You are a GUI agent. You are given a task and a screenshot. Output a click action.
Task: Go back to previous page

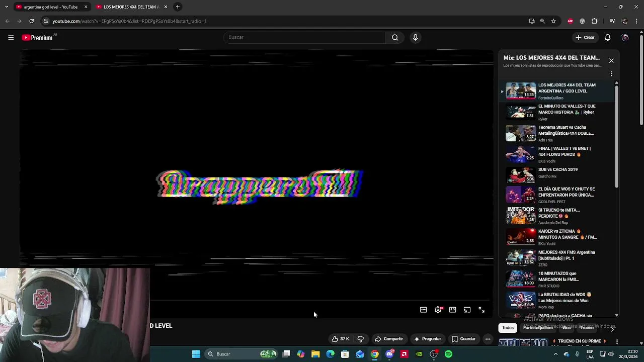(x=8, y=21)
